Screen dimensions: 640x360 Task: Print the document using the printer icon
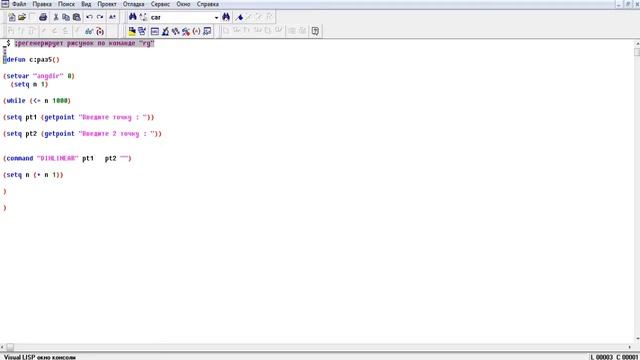43,17
